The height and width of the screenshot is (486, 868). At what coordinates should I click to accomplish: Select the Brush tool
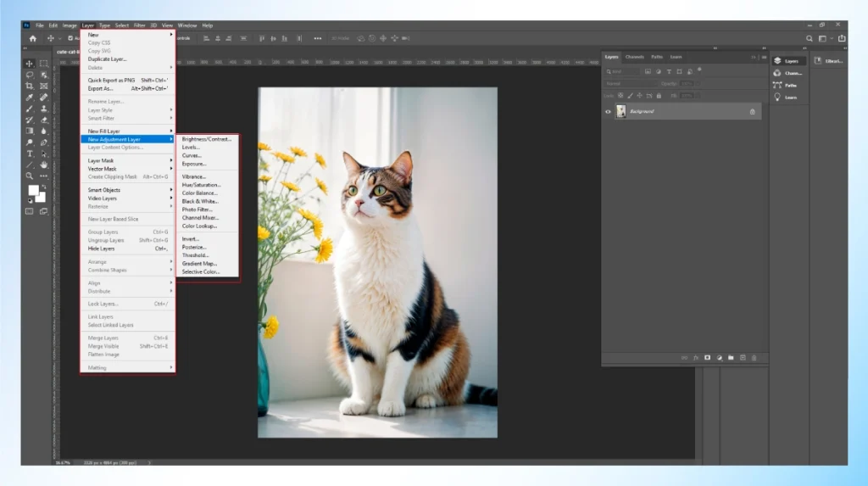pos(30,109)
